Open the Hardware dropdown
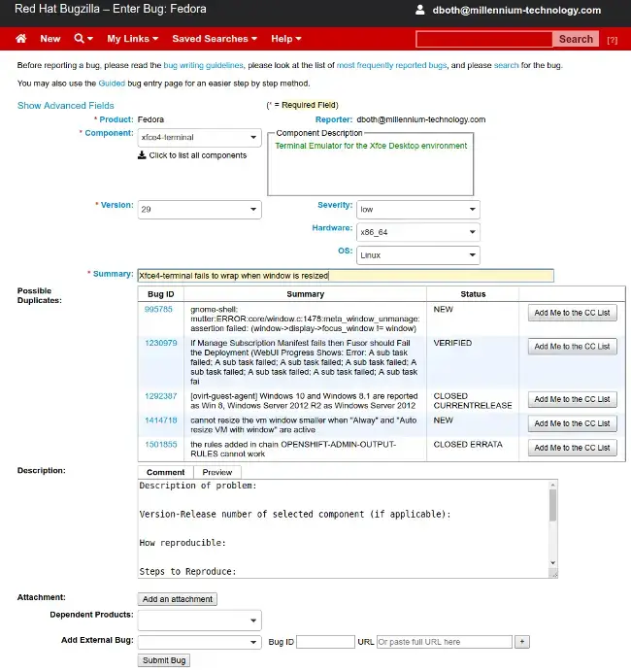 click(x=417, y=232)
